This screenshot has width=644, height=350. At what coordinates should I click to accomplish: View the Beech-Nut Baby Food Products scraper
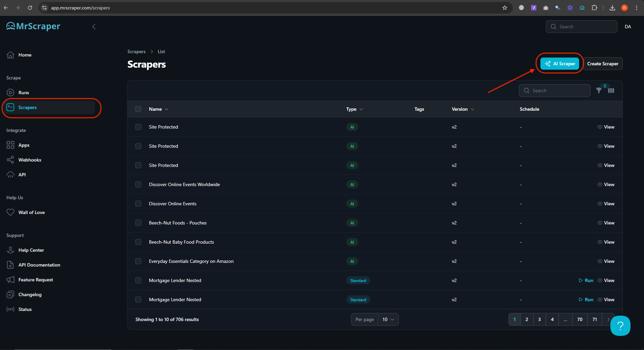click(606, 242)
